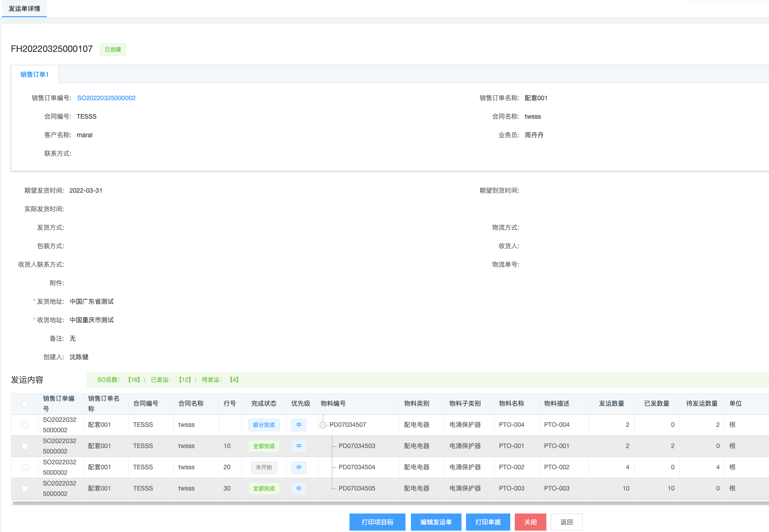Switch to the 销售订单1 tab
This screenshot has height=532, width=769.
[x=34, y=74]
